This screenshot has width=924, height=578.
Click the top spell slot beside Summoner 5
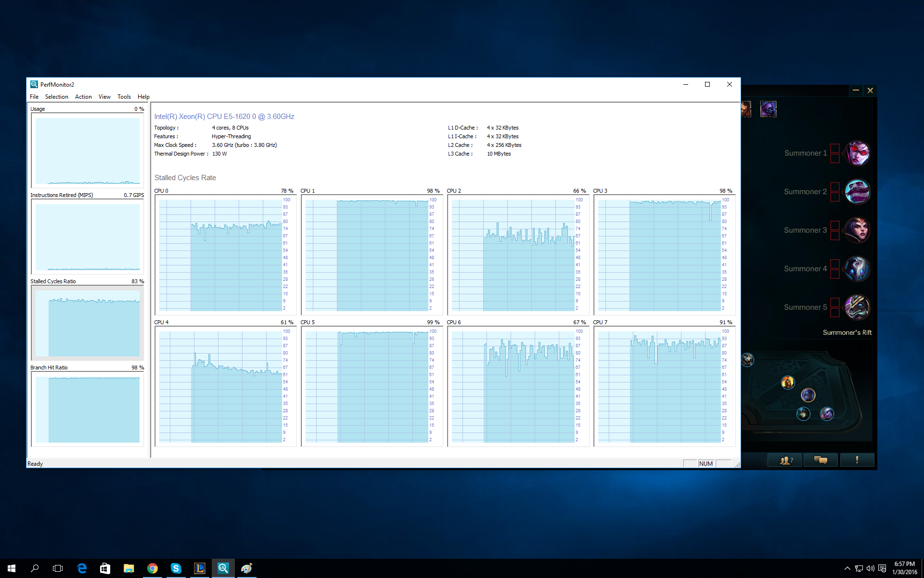click(x=835, y=302)
